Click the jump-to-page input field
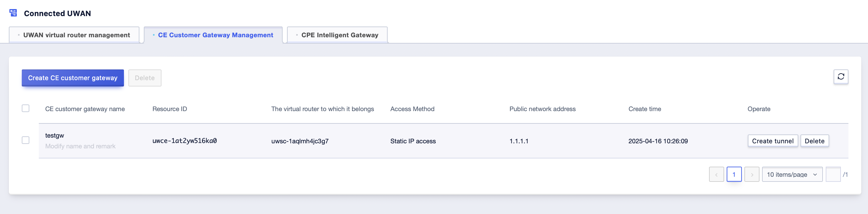The width and height of the screenshot is (868, 214). [x=833, y=174]
